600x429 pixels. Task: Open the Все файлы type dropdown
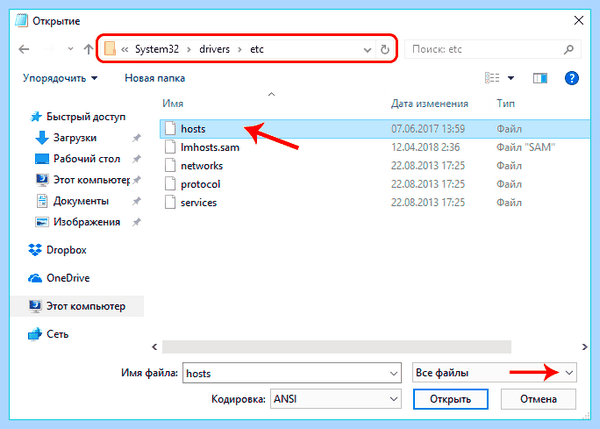coord(494,373)
